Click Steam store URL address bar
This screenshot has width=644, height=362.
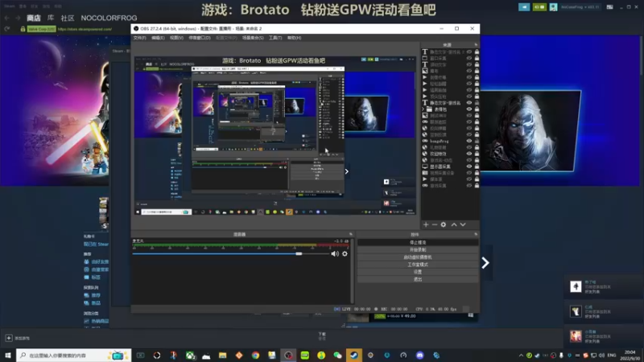(85, 29)
